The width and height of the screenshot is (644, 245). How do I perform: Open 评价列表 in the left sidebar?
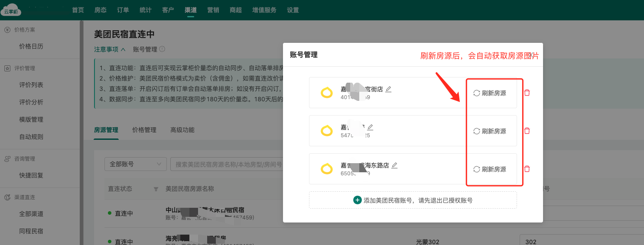click(31, 85)
